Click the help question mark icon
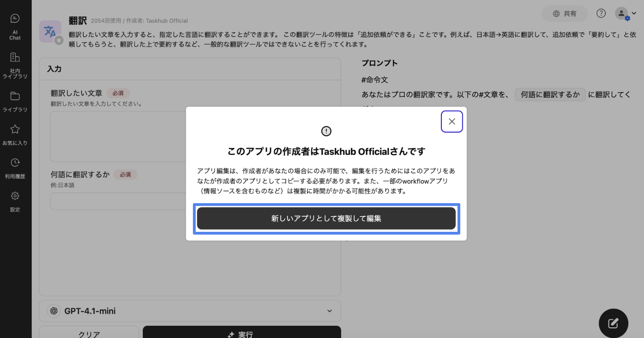The image size is (644, 338). pos(601,13)
